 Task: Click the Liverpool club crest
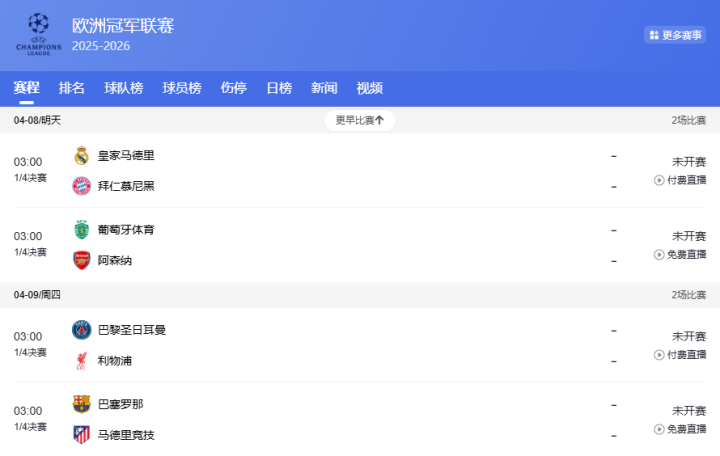pos(82,360)
